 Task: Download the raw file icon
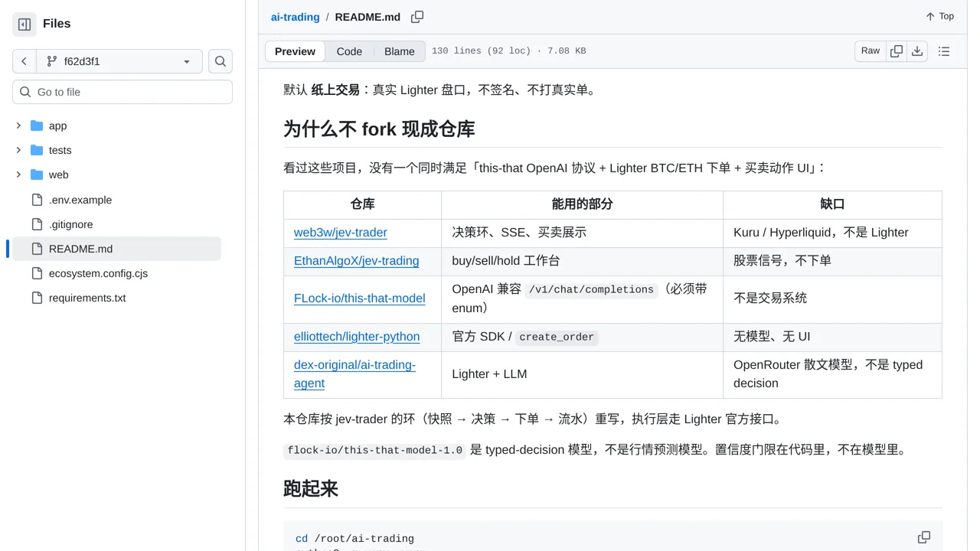pos(917,51)
